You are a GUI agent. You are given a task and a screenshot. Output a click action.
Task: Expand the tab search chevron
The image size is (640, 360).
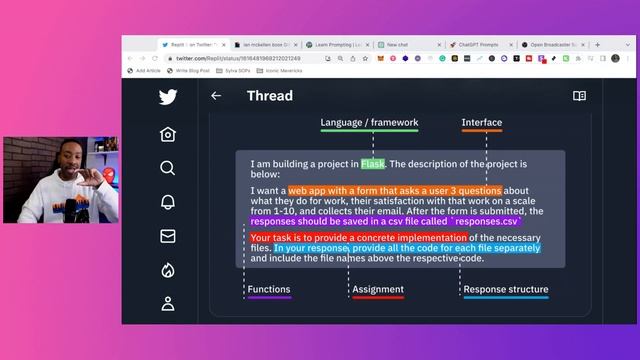pyautogui.click(x=628, y=45)
